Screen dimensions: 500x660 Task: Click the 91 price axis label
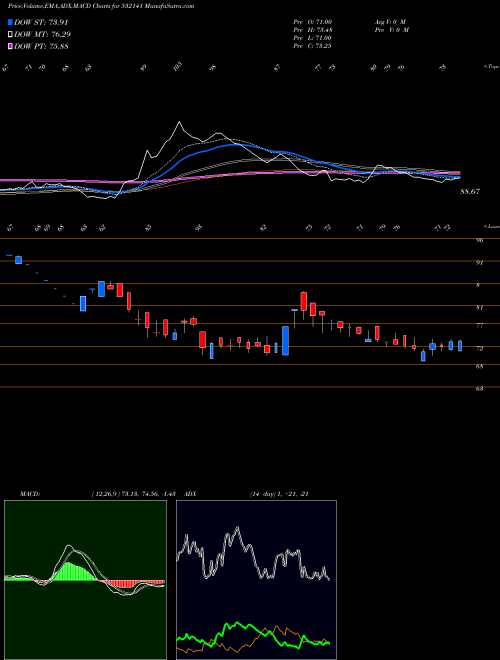pos(480,263)
